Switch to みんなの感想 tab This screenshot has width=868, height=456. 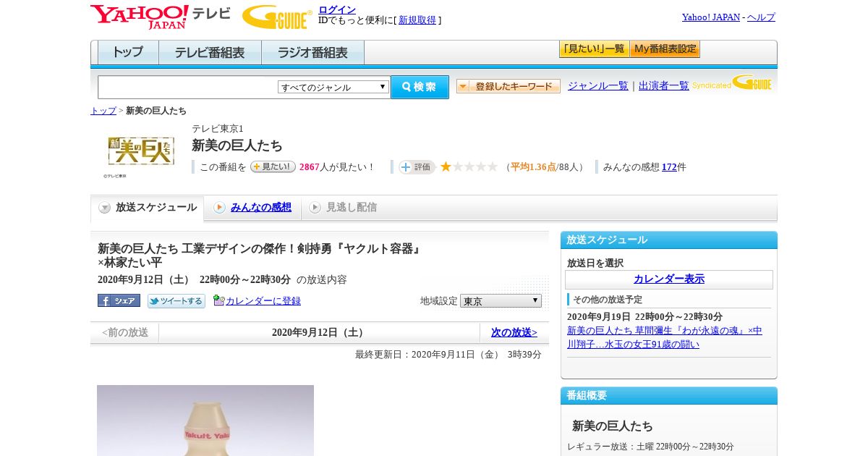[x=261, y=207]
